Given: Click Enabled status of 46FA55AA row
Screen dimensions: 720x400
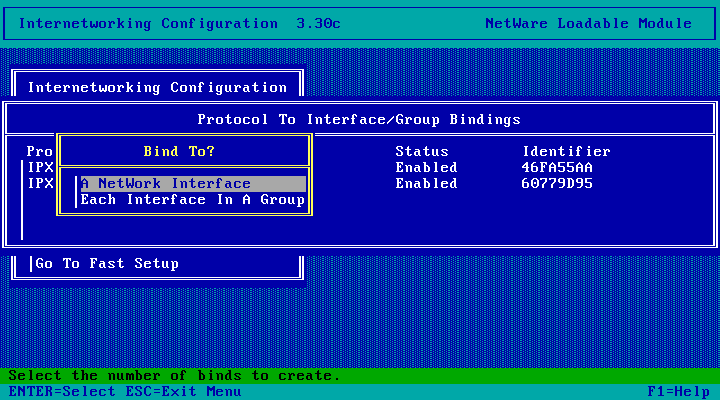Looking at the screenshot, I should point(427,168).
